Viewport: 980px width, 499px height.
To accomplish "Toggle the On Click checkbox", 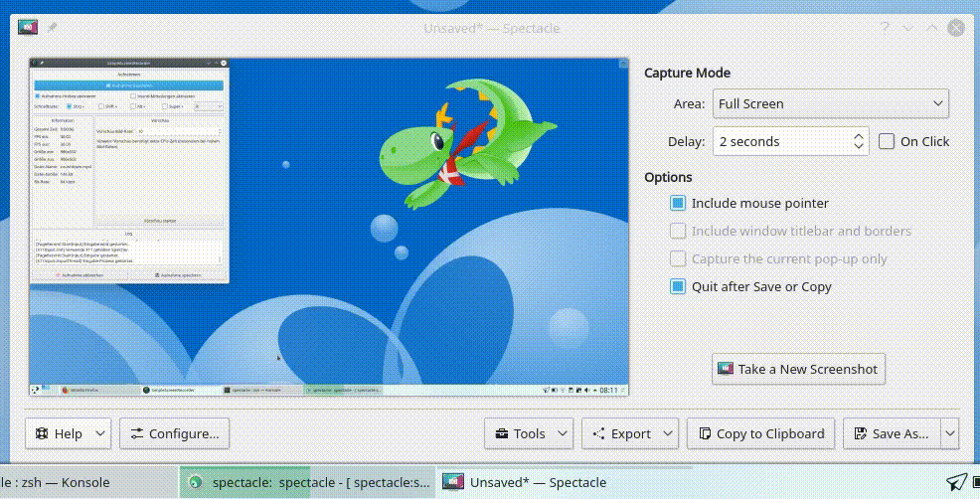I will (887, 141).
